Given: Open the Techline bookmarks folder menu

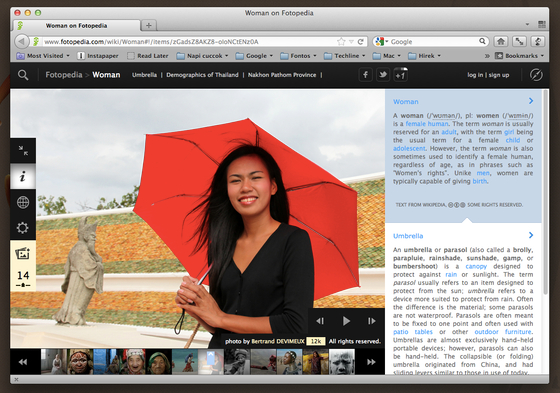Looking at the screenshot, I should coord(345,56).
